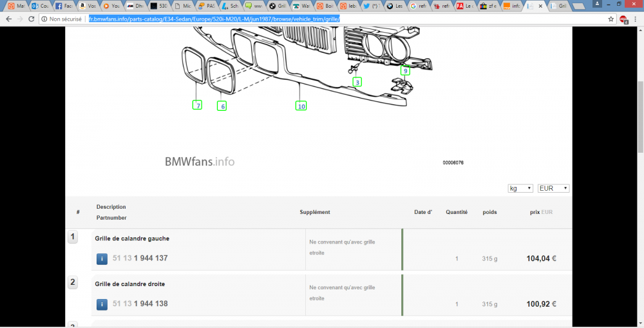Switch to the '530' tab
Screen dimensions: 644x328
pyautogui.click(x=159, y=6)
